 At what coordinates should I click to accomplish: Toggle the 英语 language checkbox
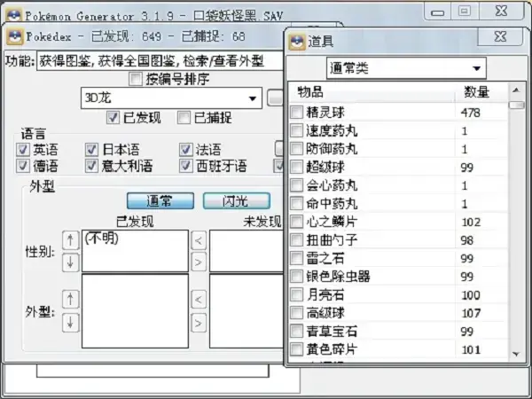[x=23, y=149]
